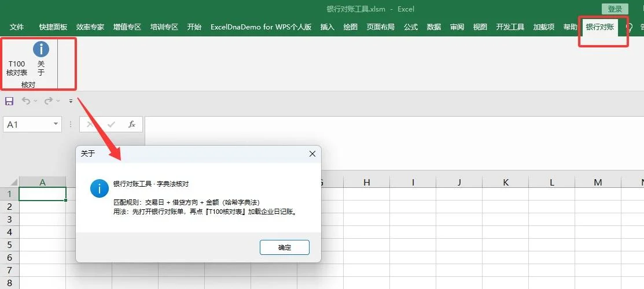The image size is (644, 289).
Task: Select row 7 header
Action: click(9, 271)
